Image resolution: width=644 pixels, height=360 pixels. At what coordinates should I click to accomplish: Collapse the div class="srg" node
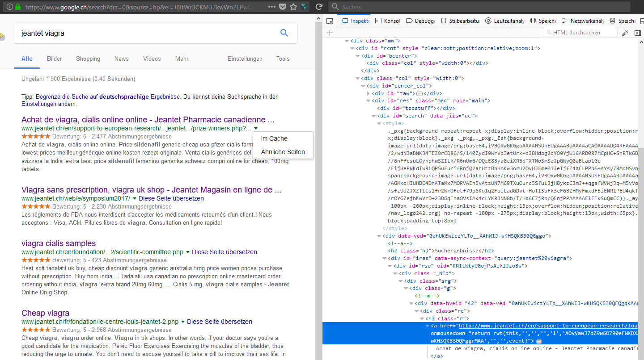pos(400,281)
